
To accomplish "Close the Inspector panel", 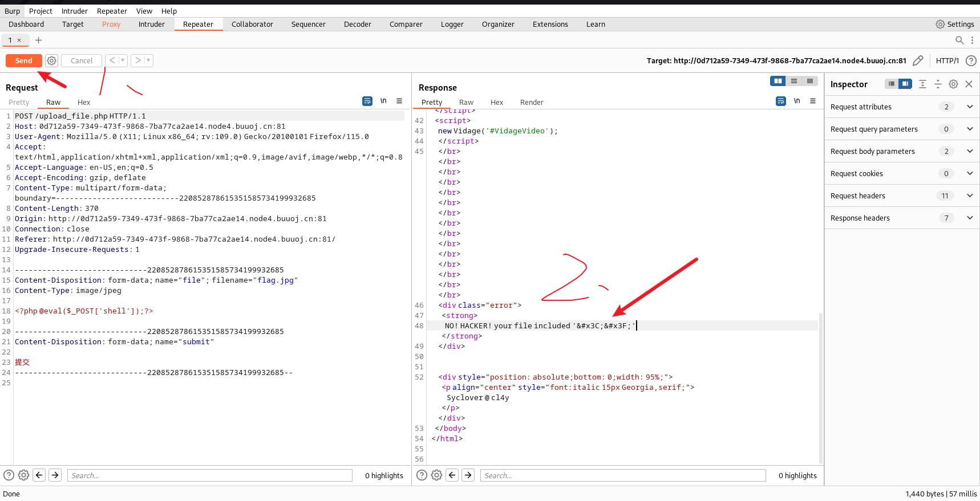I will coord(969,84).
